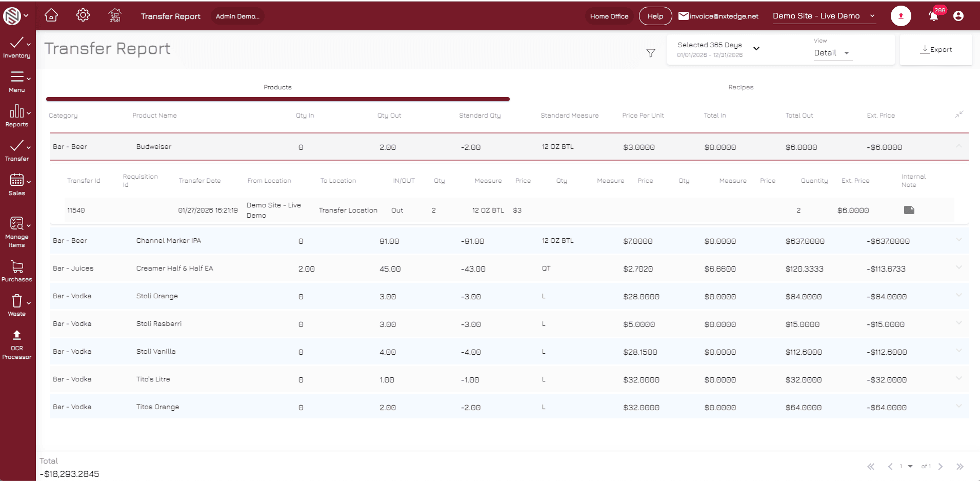
Task: Click the Channel Marker IPA product name
Action: pyautogui.click(x=169, y=240)
